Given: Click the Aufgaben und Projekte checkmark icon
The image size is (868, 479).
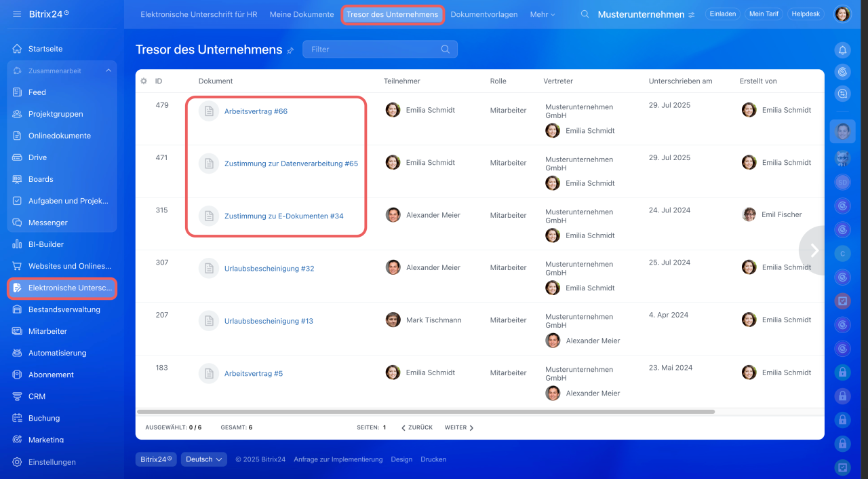Looking at the screenshot, I should pos(18,201).
